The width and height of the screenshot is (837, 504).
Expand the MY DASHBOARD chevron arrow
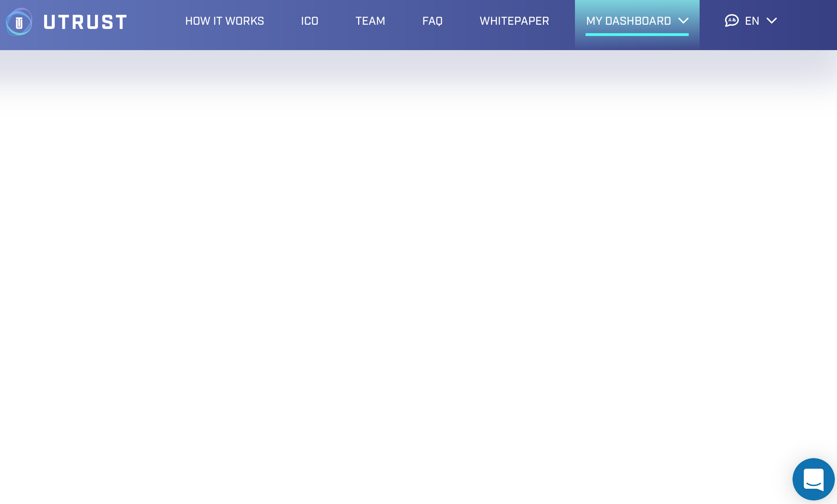pos(684,21)
